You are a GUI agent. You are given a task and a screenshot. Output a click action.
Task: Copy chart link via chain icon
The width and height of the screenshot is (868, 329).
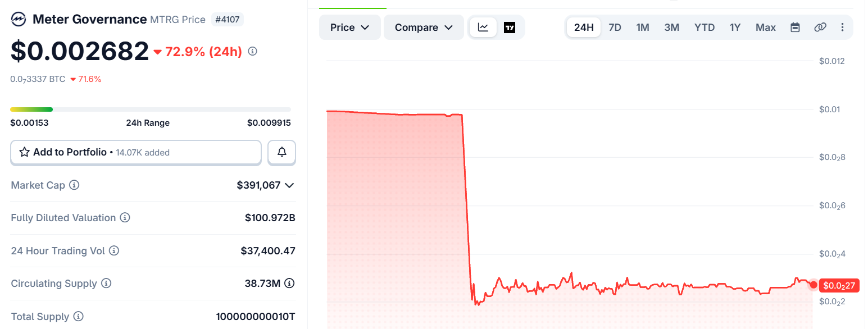point(820,28)
